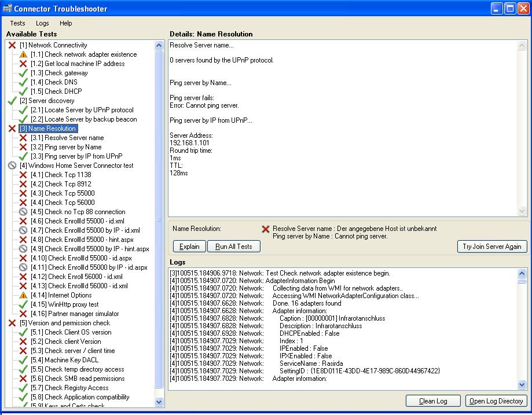Screen dimensions: 532x415
Task: Click blocked icon beside Windows Home Server Connector test
Action: coord(12,166)
